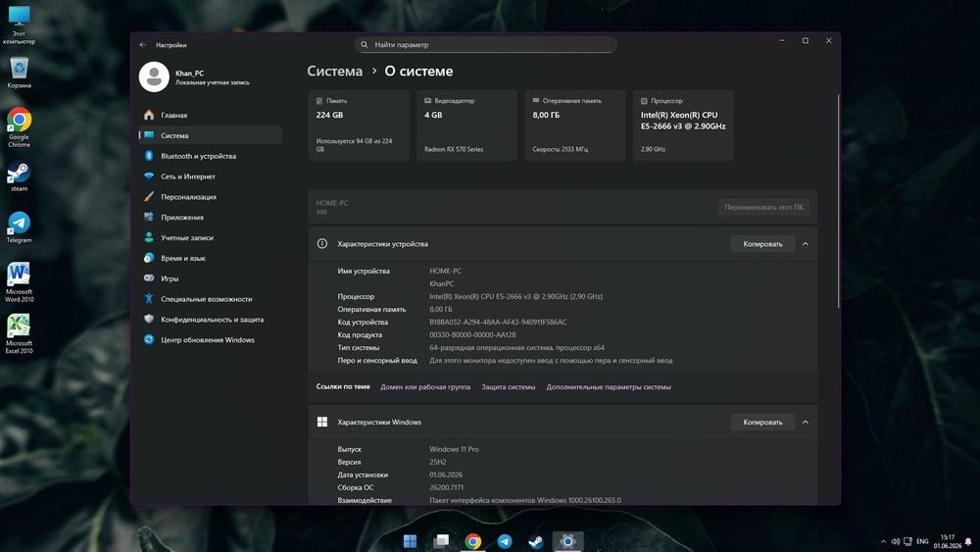Open Дополнительные параметры системы link
The width and height of the screenshot is (980, 552).
pyautogui.click(x=609, y=387)
